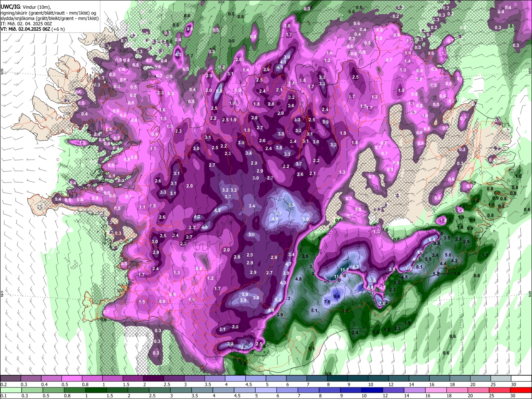
Task: Select the '20W' longitude label
Action: (221, 2)
